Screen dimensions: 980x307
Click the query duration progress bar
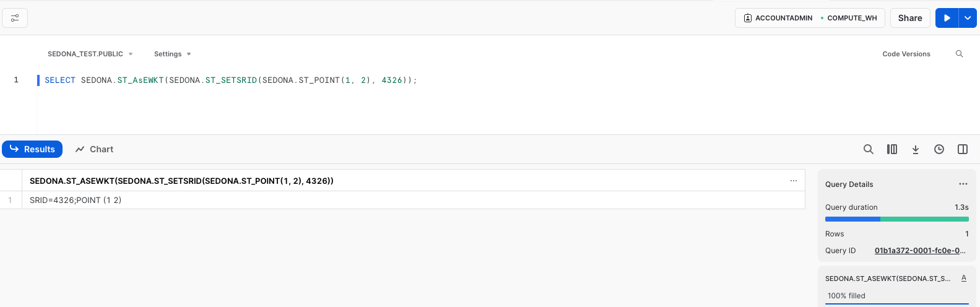pyautogui.click(x=896, y=219)
